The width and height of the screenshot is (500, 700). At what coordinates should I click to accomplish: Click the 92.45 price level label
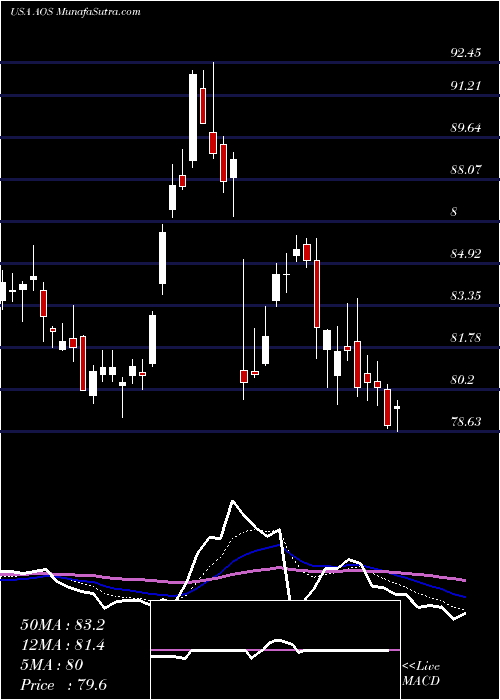coord(466,53)
